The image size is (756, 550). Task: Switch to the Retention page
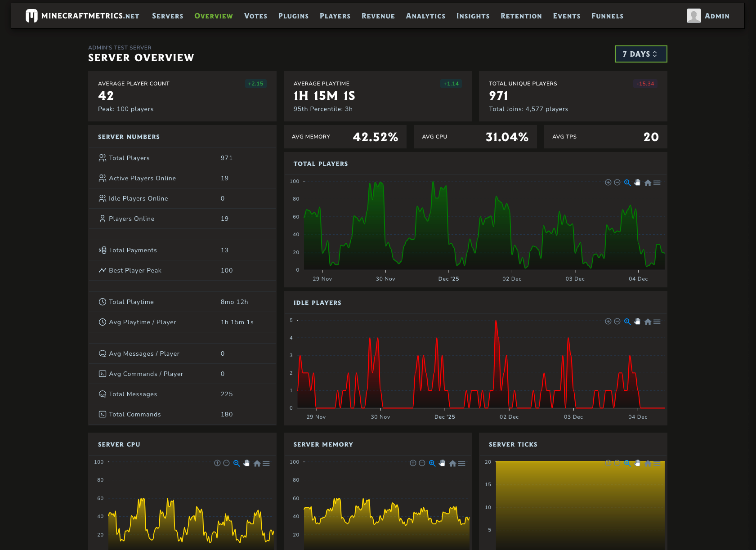point(521,16)
